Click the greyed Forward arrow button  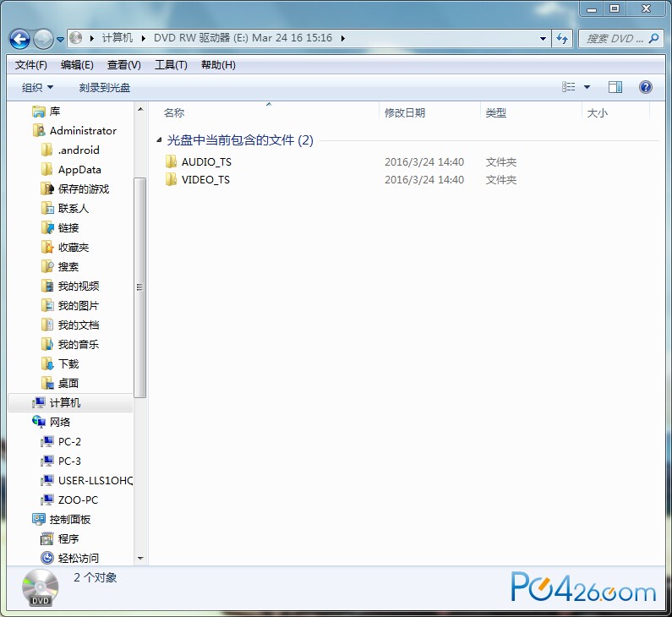click(43, 40)
